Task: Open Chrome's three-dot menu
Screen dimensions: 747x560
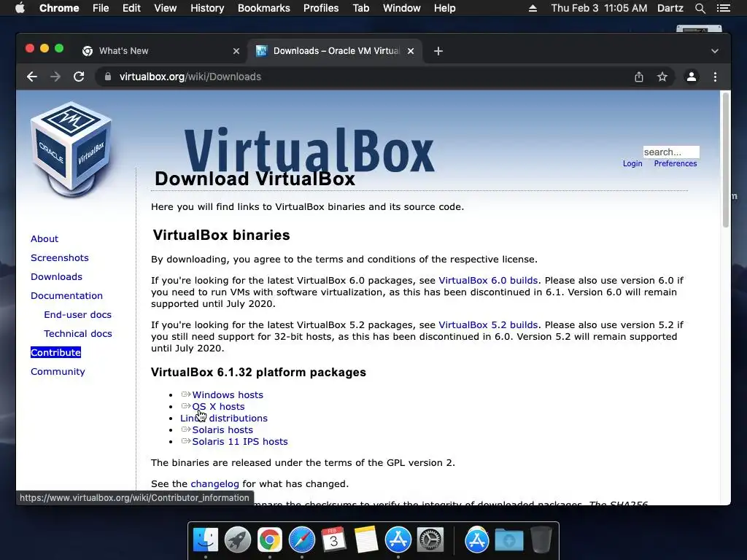Action: (715, 77)
